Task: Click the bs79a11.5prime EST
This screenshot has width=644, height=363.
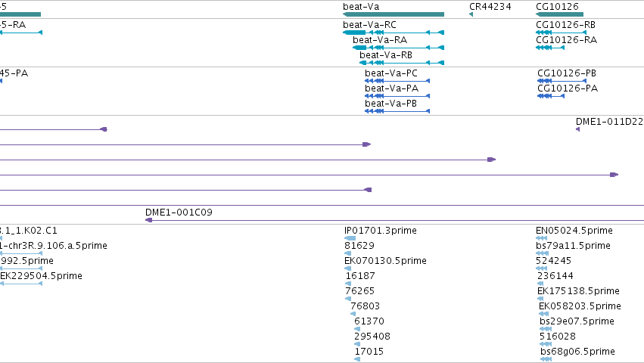Action: [543, 253]
